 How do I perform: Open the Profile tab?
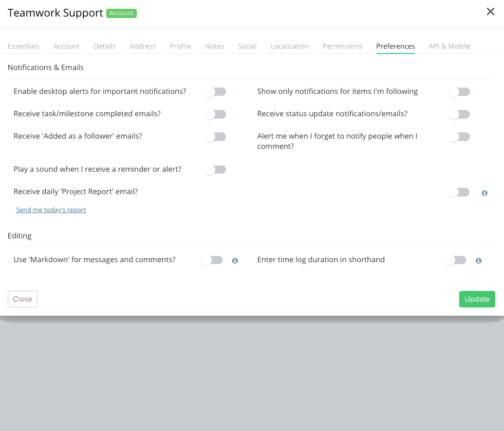[x=180, y=46]
